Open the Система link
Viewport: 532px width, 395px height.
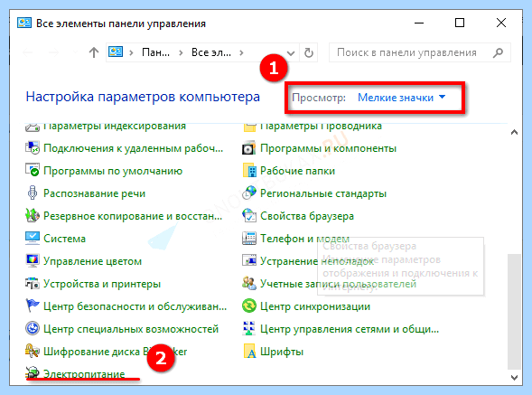tap(64, 239)
